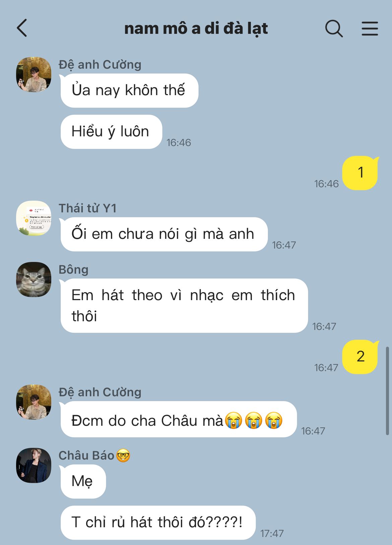The height and width of the screenshot is (545, 392).
Task: Open the hamburger menu icon
Action: (370, 28)
